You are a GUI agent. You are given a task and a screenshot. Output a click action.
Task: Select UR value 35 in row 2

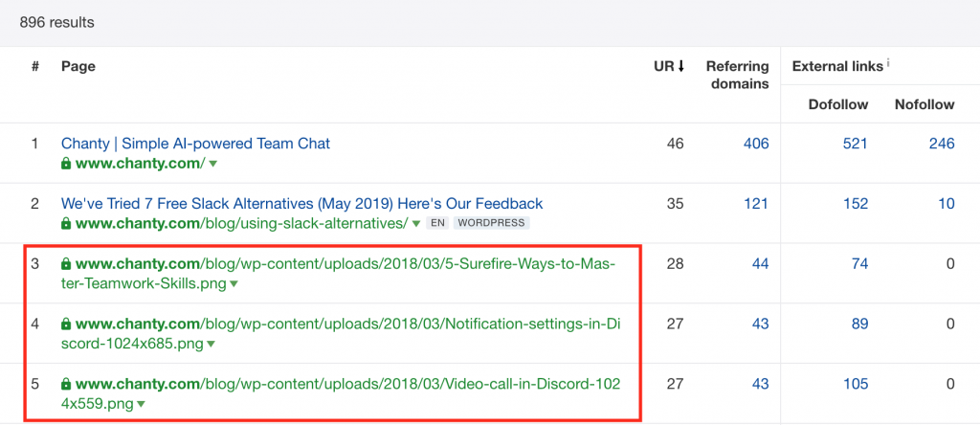click(x=676, y=204)
